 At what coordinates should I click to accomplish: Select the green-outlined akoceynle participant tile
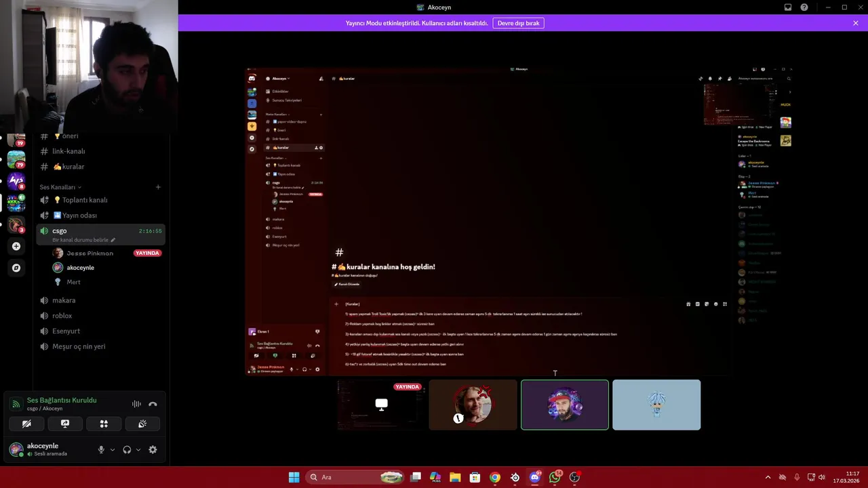click(565, 405)
